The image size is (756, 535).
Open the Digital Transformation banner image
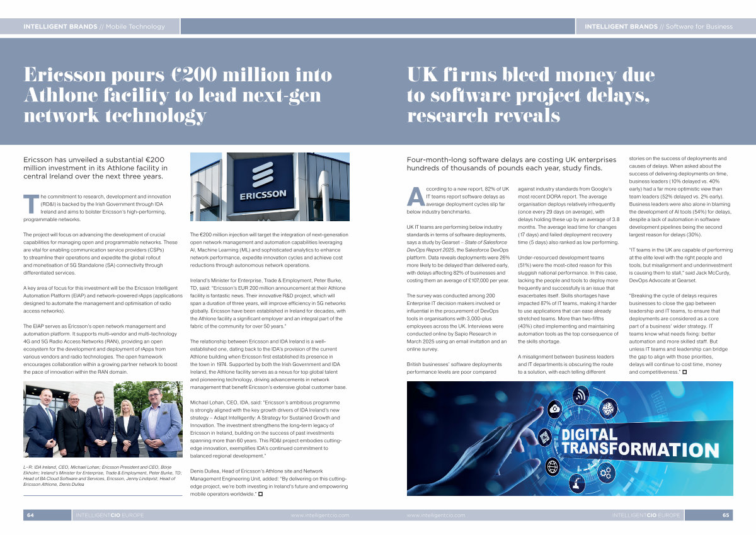(x=570, y=439)
